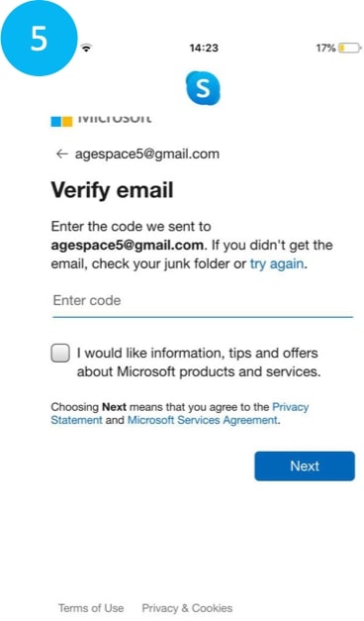Viewport: 364px width, 621px height.
Task: Tap the Skype logo icon
Action: click(203, 88)
